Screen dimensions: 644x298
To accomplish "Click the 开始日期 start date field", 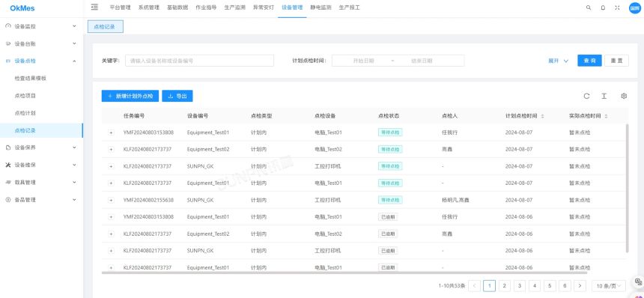I will click(363, 61).
